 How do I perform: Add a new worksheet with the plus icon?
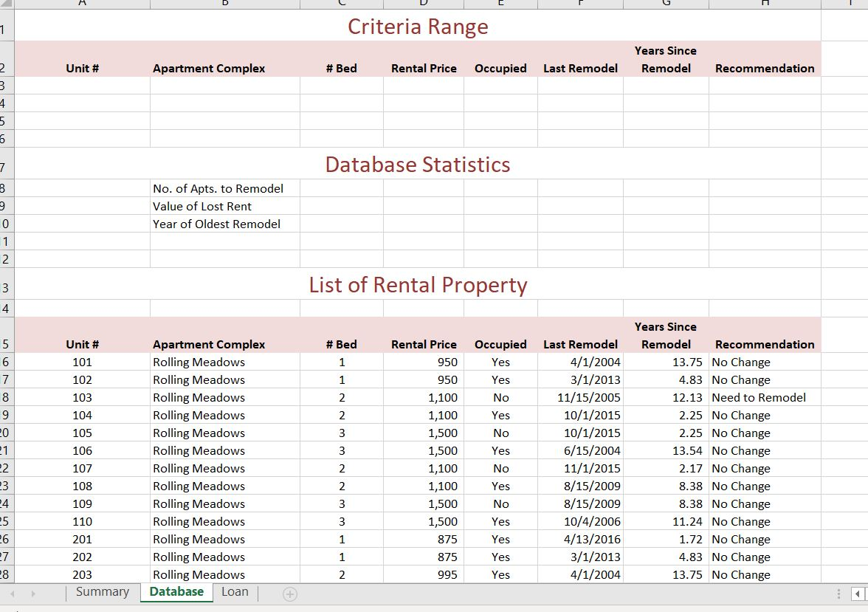[x=289, y=592]
